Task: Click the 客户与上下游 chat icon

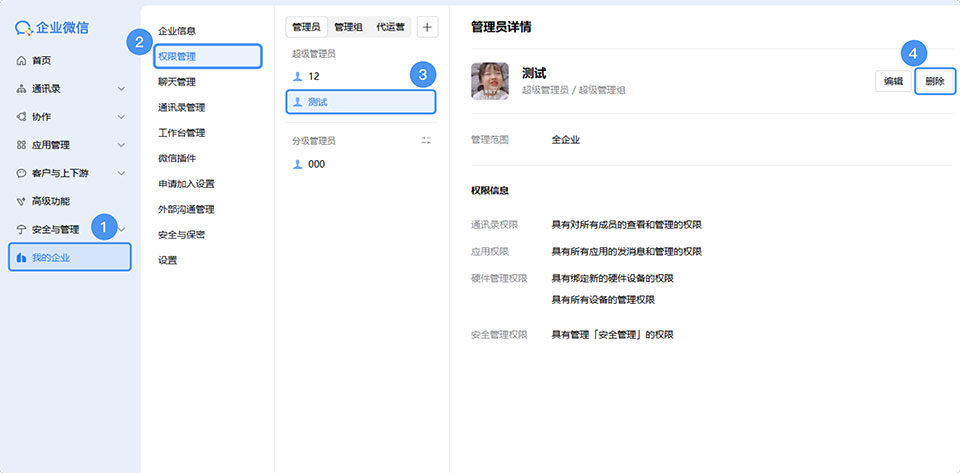Action: click(22, 173)
